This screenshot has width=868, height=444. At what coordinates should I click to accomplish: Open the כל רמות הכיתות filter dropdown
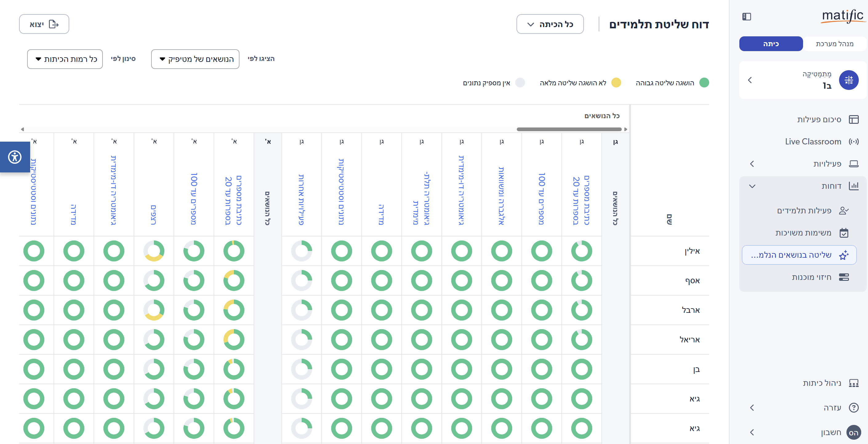click(x=65, y=59)
